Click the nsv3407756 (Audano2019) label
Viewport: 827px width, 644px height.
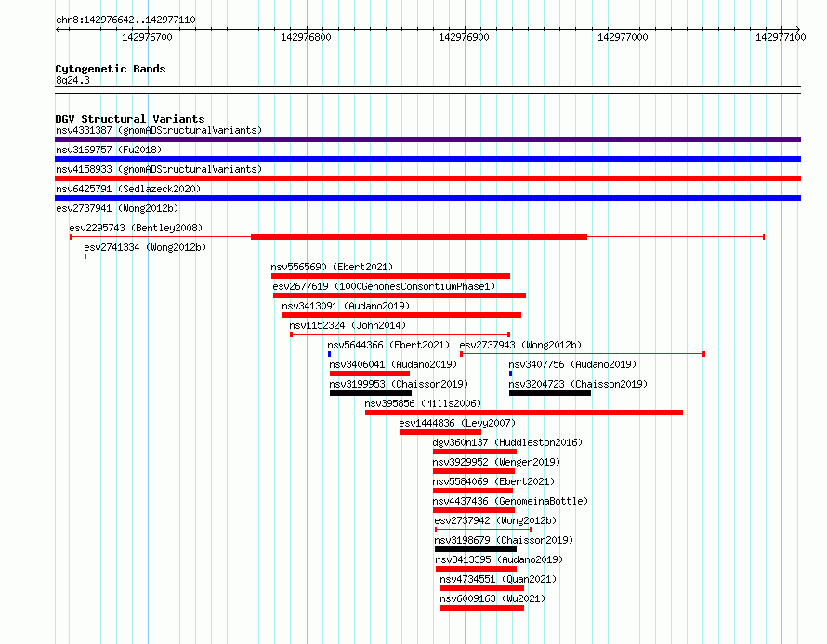572,364
